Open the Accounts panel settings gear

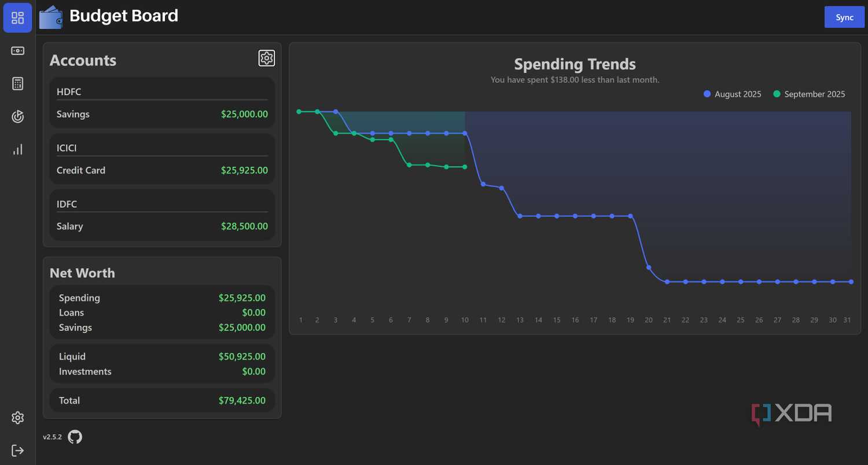pos(266,58)
